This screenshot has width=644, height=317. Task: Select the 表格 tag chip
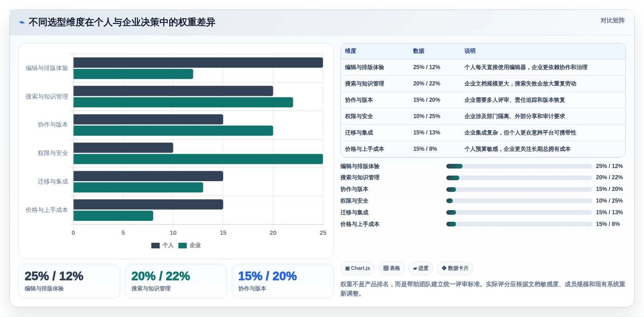coord(392,268)
